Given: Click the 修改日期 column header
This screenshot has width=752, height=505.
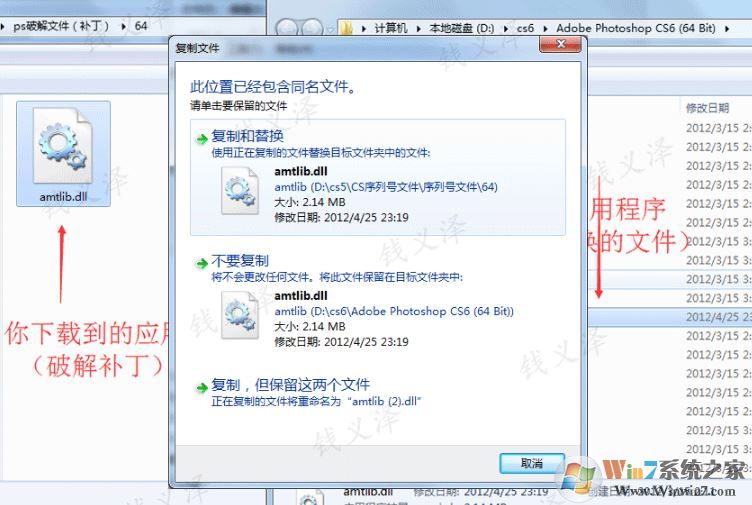Looking at the screenshot, I should 707,108.
